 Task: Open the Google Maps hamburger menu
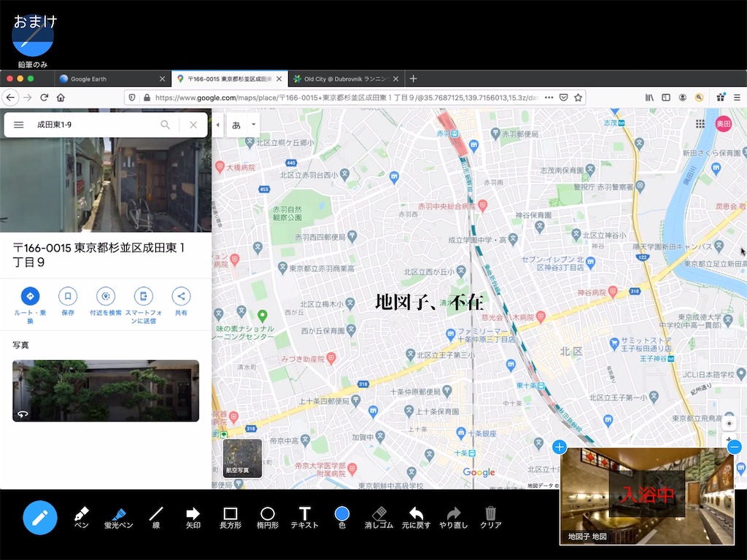click(x=18, y=125)
